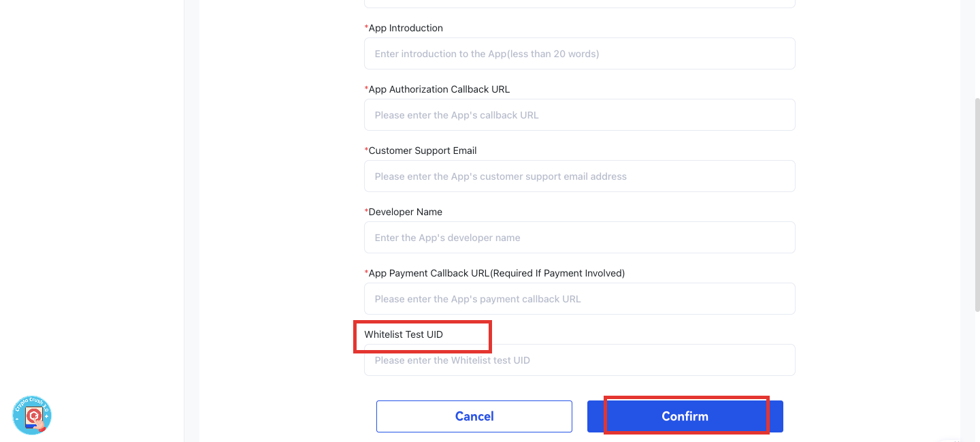Focus the App Introduction text field

pyautogui.click(x=579, y=54)
